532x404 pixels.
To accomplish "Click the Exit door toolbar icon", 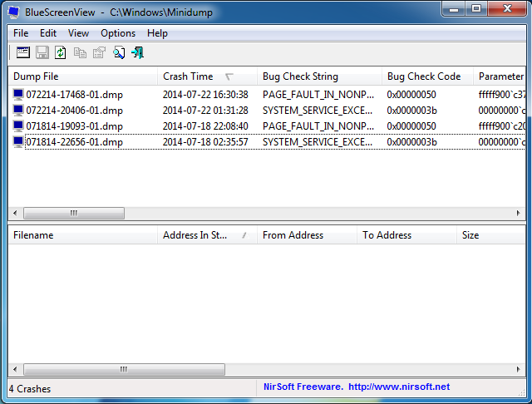I will pyautogui.click(x=138, y=52).
